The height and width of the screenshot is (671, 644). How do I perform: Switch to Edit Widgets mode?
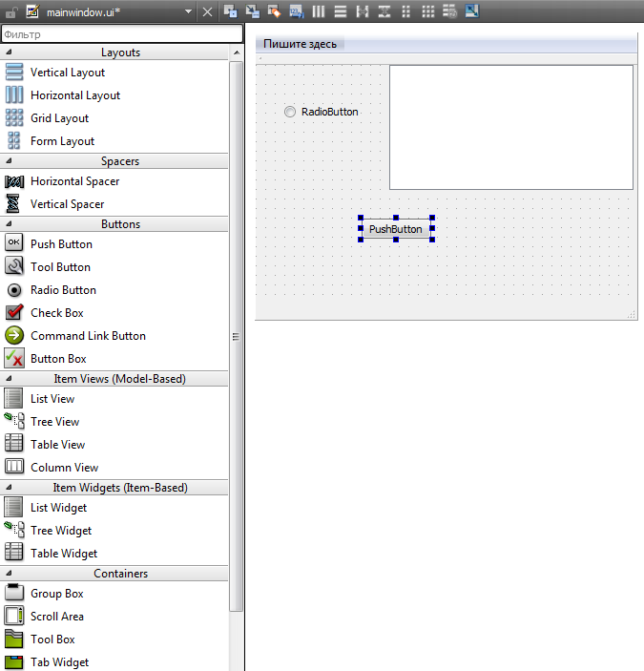[x=231, y=11]
